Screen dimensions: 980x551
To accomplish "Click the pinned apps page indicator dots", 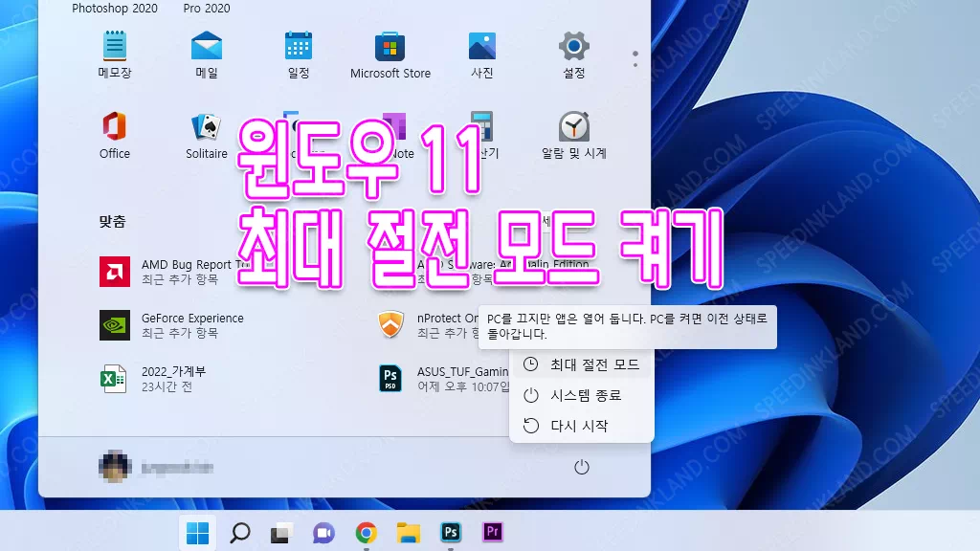I will (635, 59).
